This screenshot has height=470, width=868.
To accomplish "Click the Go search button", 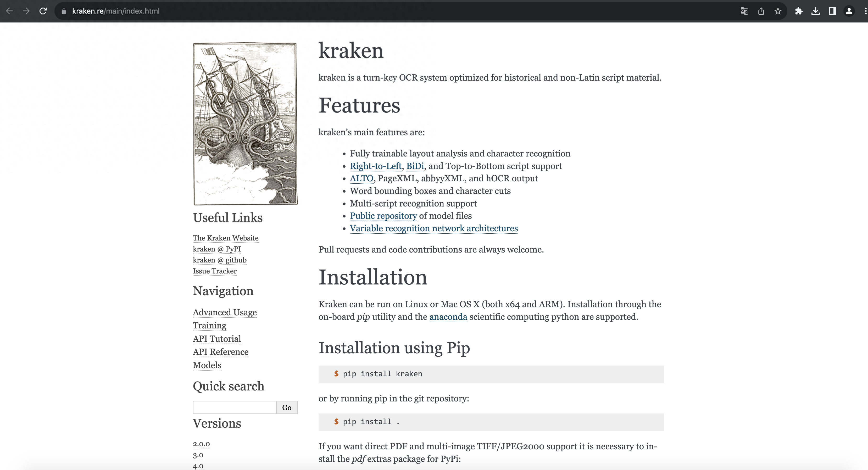I will [287, 407].
